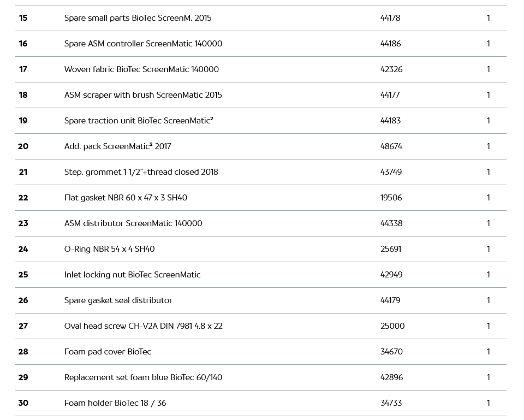Viewport: 524px width, 420px height.
Task: Select 'Woven fabric BioTec ScreenMatic 140000' entry
Action: coord(141,69)
